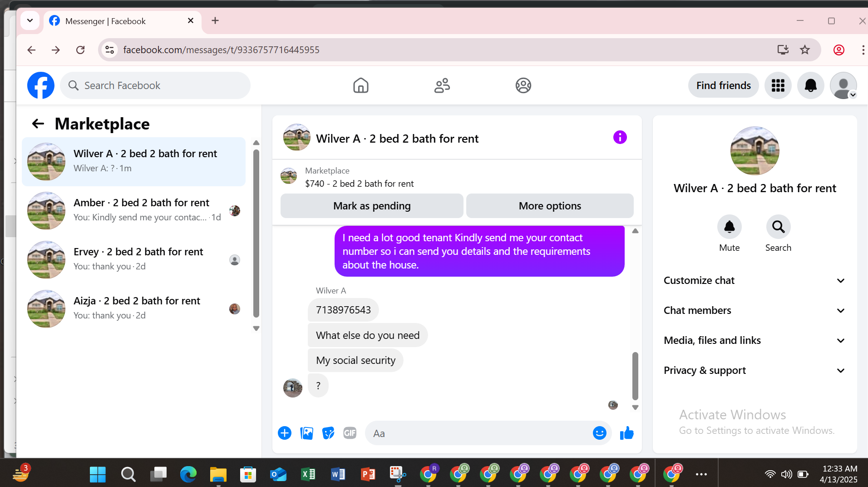Open the Facebook menu grid icon
The width and height of the screenshot is (868, 487).
click(x=778, y=85)
